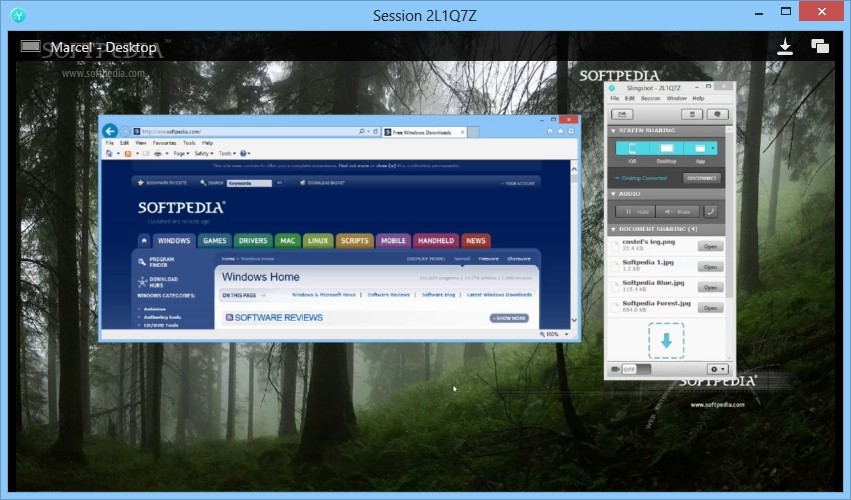Click the Slingshot panel scrollbar

point(729,217)
